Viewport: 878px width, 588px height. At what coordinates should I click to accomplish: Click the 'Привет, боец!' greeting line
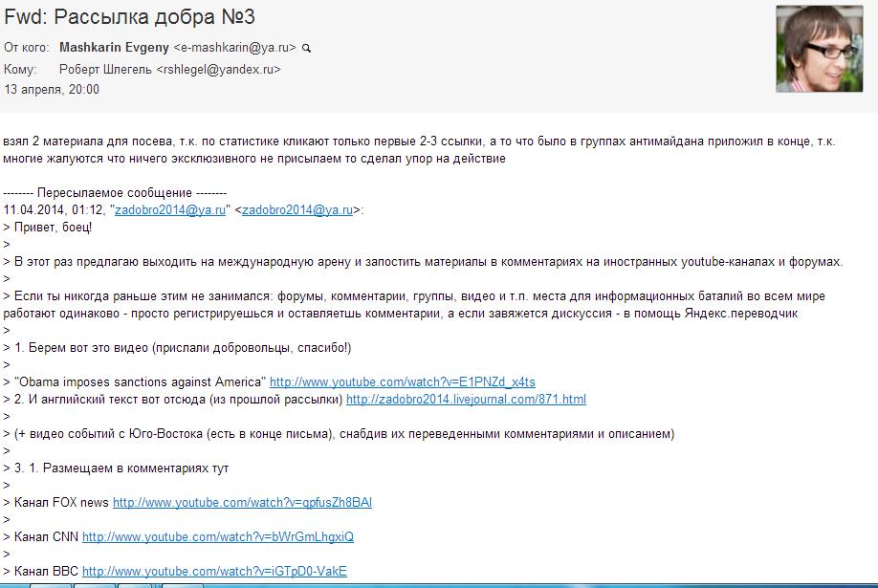[53, 228]
